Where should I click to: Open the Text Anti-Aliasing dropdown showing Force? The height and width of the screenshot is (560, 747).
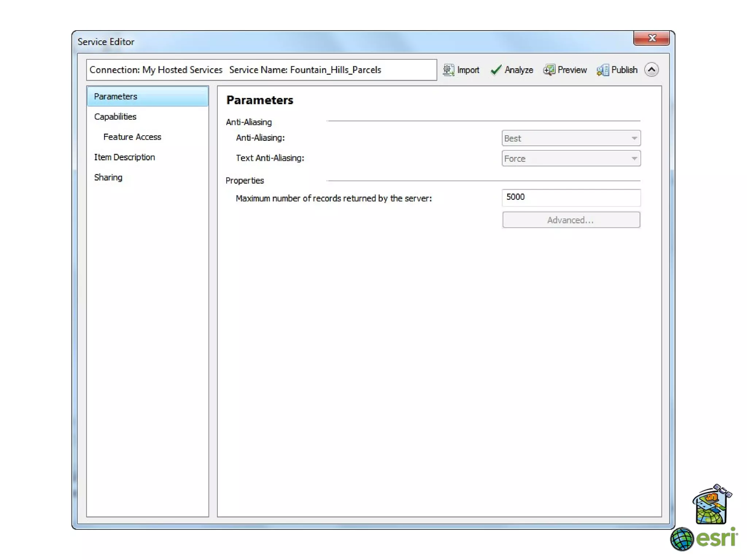click(571, 159)
